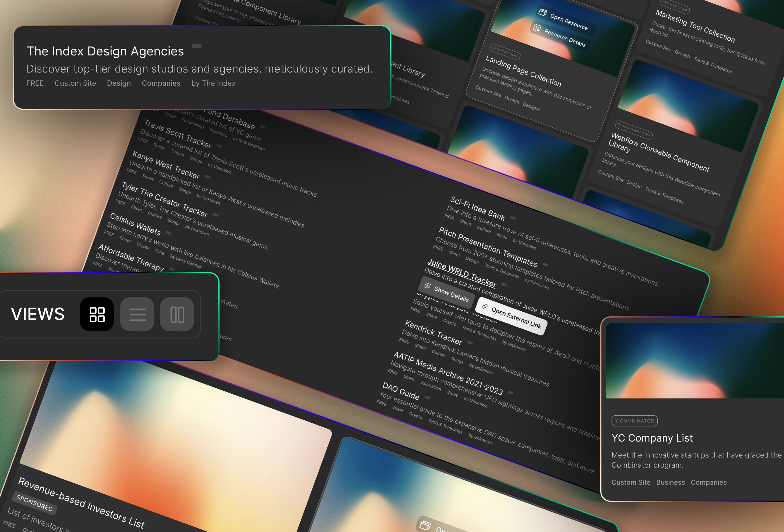Open the Landing Page Collection card title
Screen dimensions: 784x532
pos(523,71)
